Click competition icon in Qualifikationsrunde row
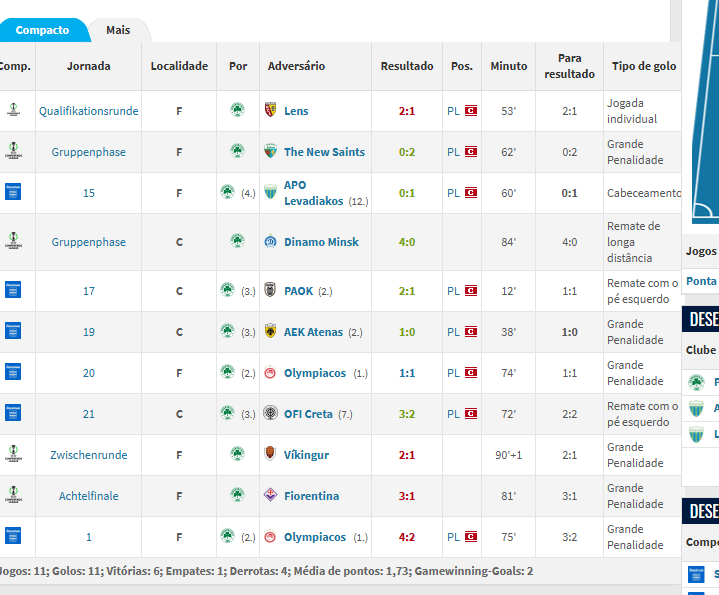This screenshot has height=595, width=719. 13,111
